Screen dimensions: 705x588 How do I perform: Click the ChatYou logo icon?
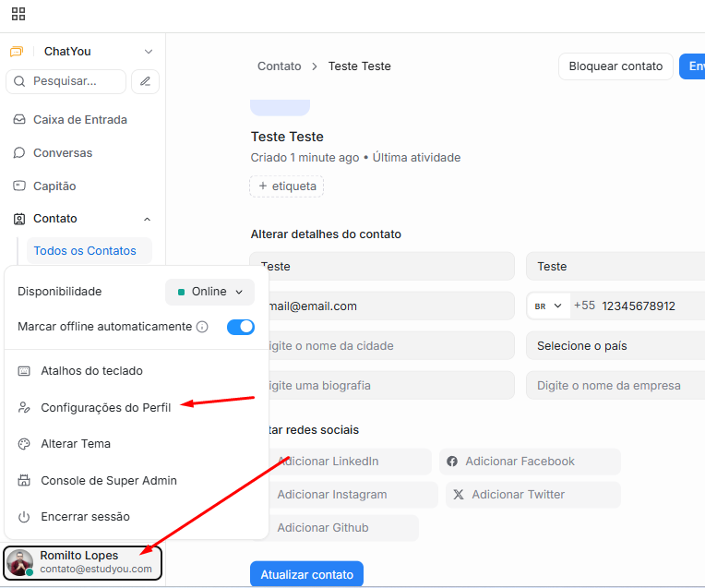(16, 52)
